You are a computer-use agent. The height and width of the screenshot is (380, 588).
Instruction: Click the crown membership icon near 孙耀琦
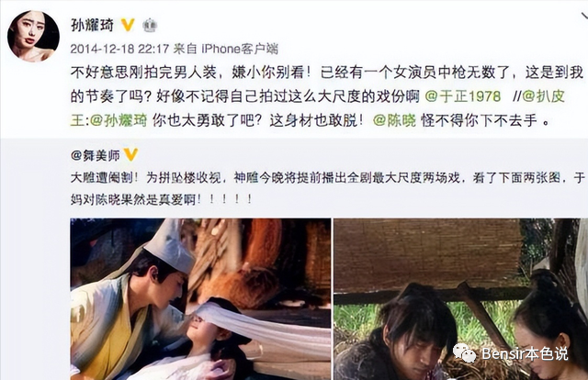coord(150,26)
